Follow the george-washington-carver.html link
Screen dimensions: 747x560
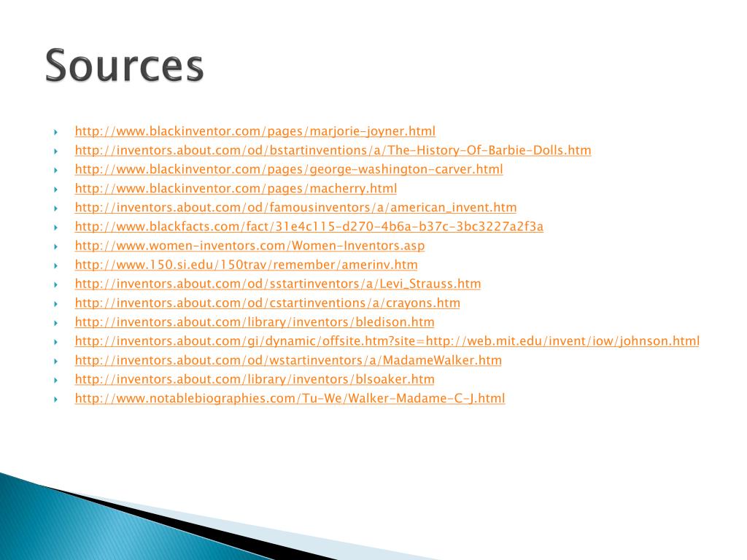pyautogui.click(x=289, y=169)
